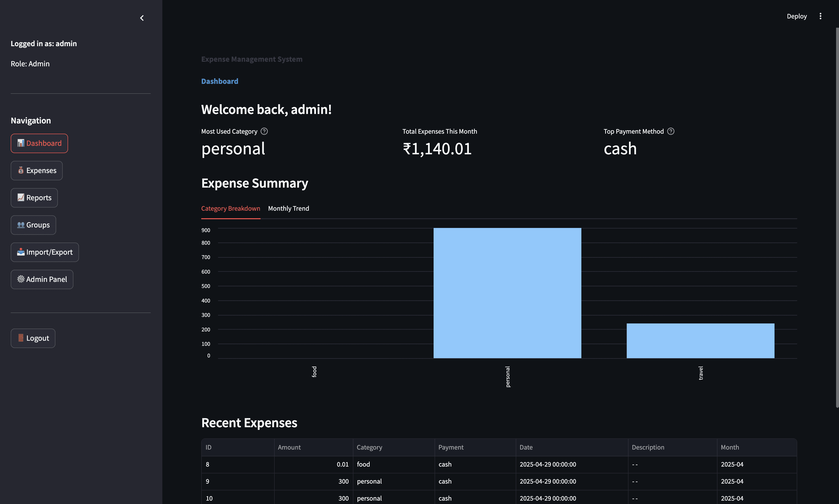
Task: Switch to the Monthly Trend tab
Action: 288,209
